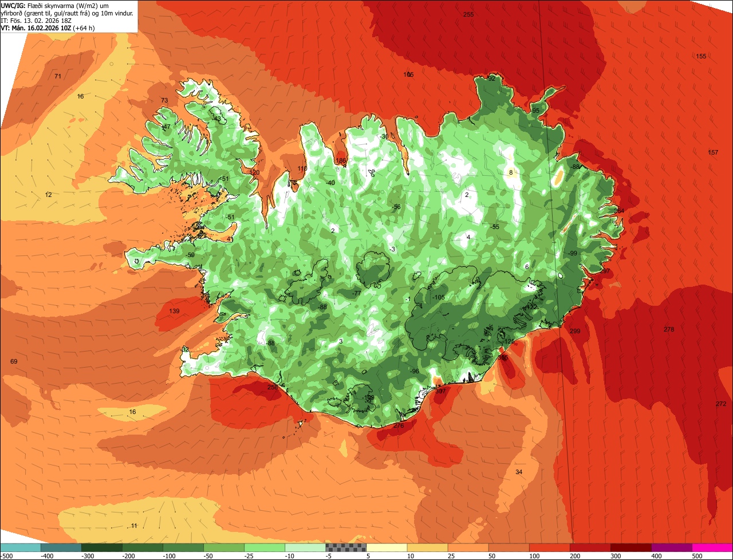
Task: Click the valid time 'VT: Mán. 16.02.2026 10Z (+64 h)'
Action: 48,27
